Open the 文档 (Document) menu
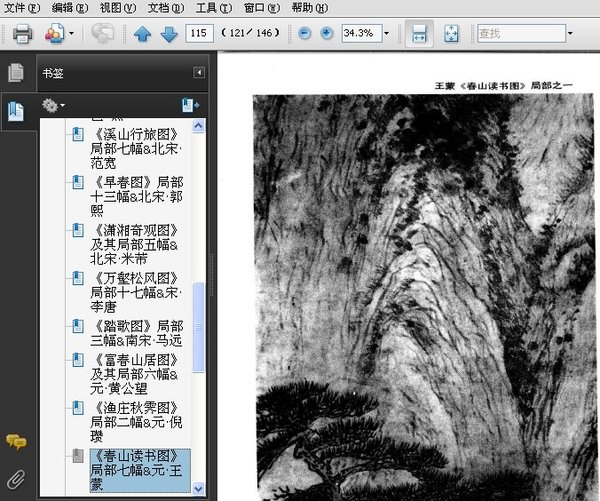 pos(166,8)
